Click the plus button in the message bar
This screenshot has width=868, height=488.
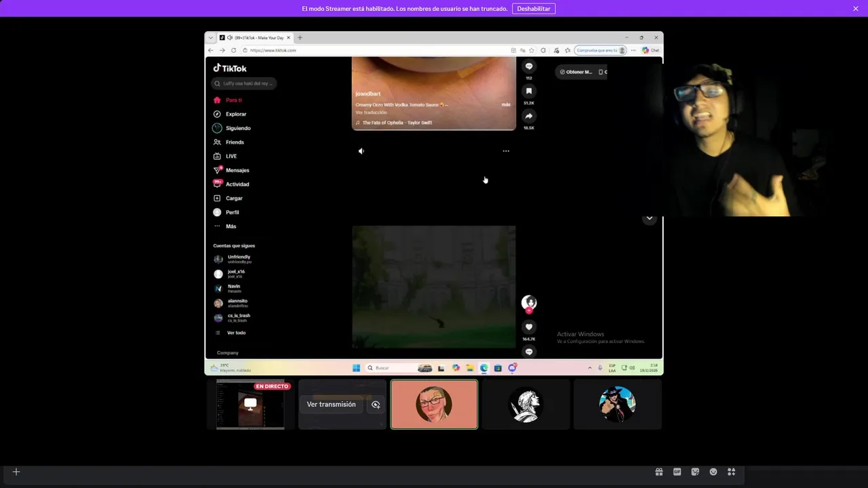pos(16,472)
